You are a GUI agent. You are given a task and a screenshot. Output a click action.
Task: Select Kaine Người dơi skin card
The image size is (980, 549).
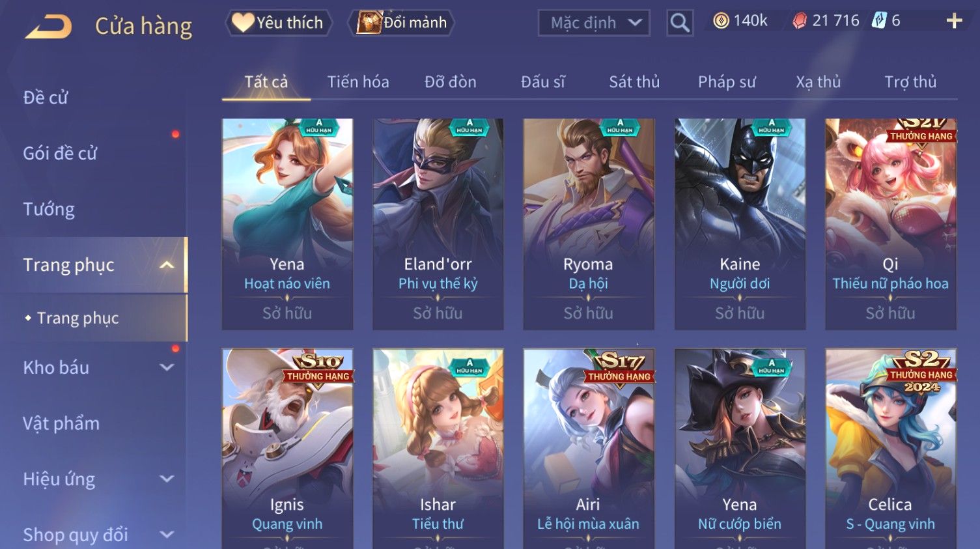click(740, 223)
